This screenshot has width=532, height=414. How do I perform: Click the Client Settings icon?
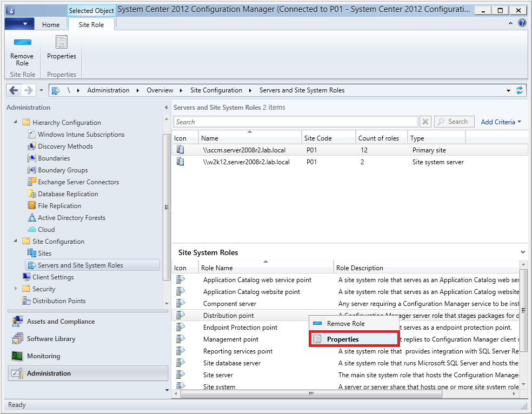[26, 277]
